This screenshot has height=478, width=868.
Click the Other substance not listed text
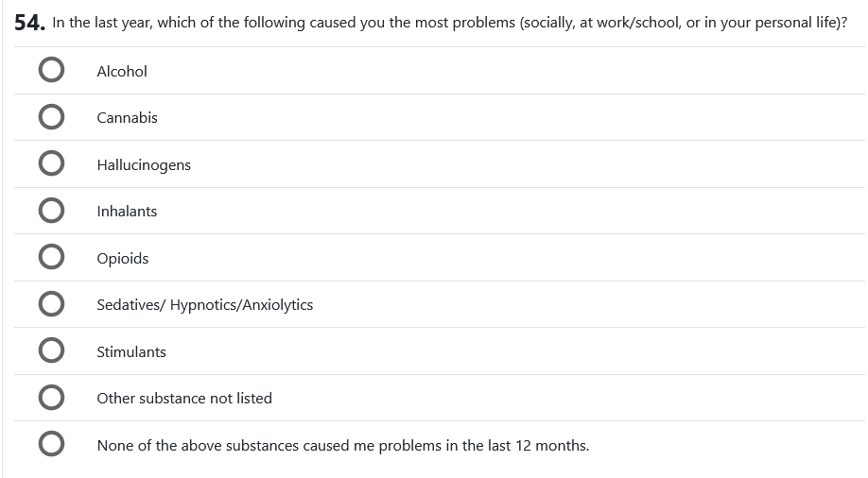184,399
